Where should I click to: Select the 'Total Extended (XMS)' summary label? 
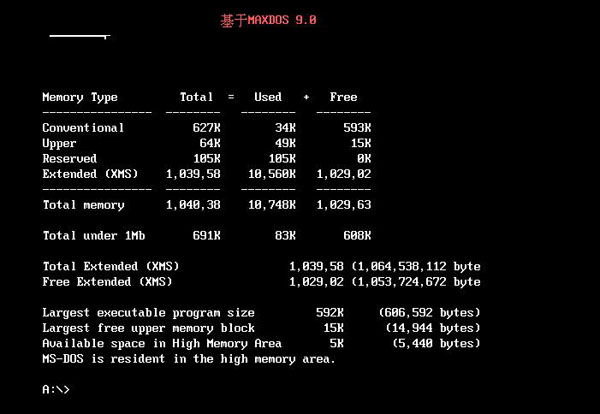click(x=111, y=267)
